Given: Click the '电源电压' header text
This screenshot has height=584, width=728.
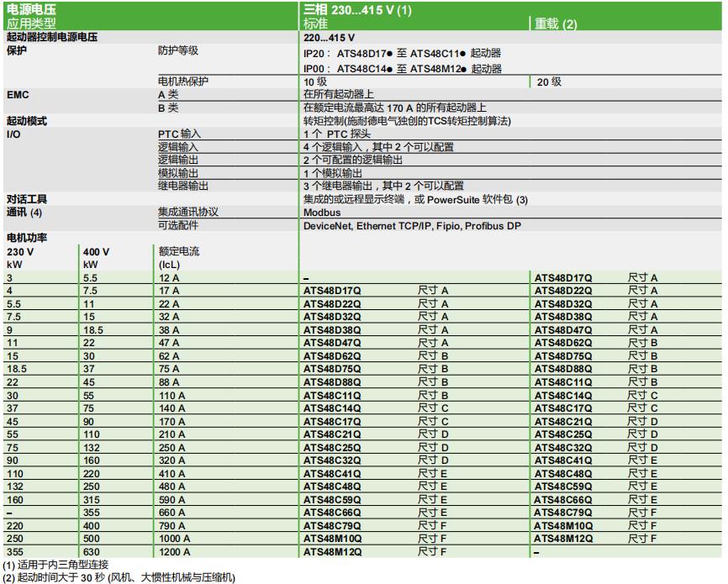Looking at the screenshot, I should click(x=31, y=9).
